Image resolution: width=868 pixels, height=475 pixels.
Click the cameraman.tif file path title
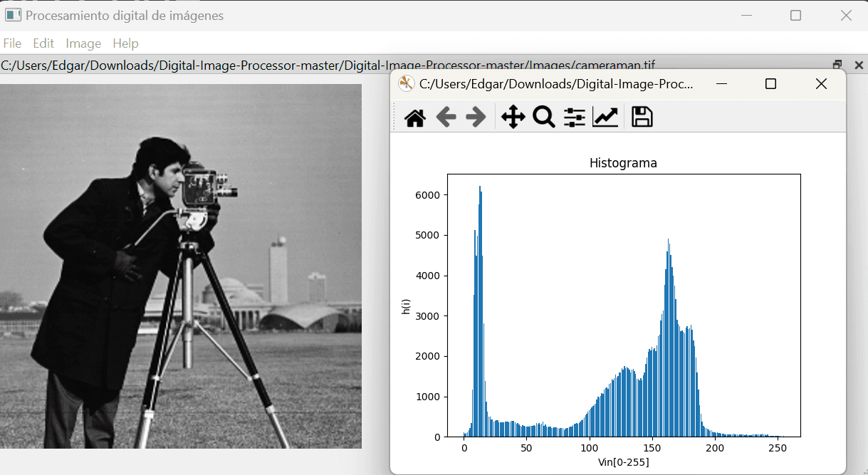click(328, 66)
